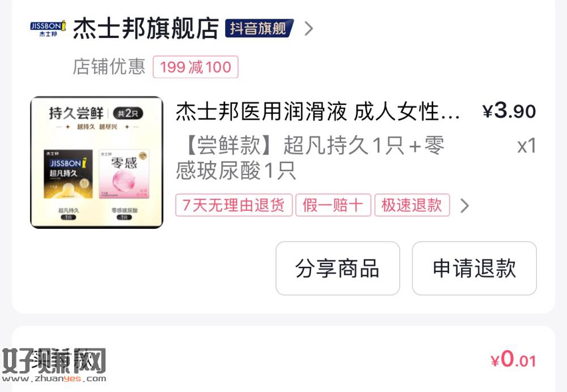Expand store page chevron next to 抖音旗舰
567x392 pixels.
click(x=308, y=28)
